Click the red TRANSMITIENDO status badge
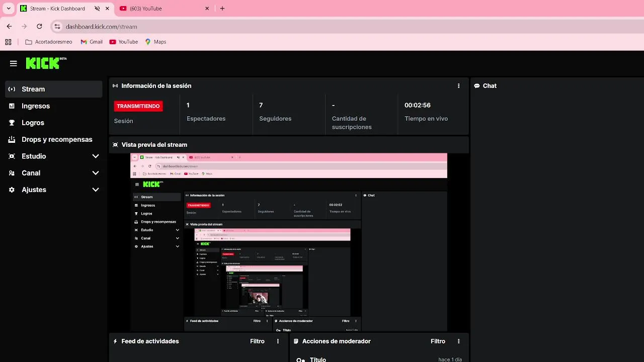This screenshot has height=362, width=644. click(138, 106)
